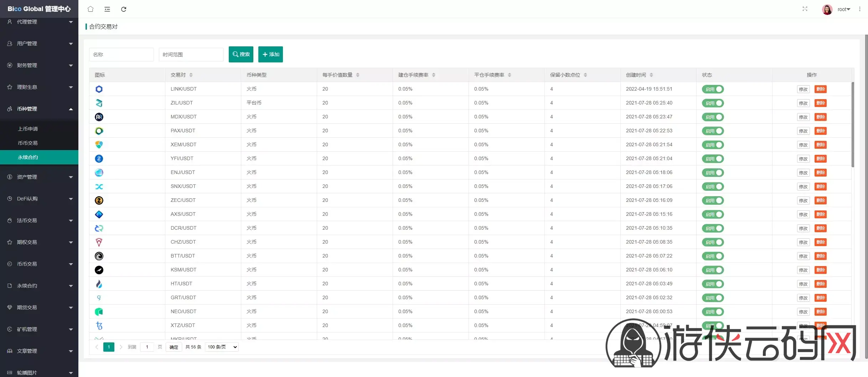Sort by 交易对 column sort arrows
This screenshot has height=377, width=868.
[191, 75]
